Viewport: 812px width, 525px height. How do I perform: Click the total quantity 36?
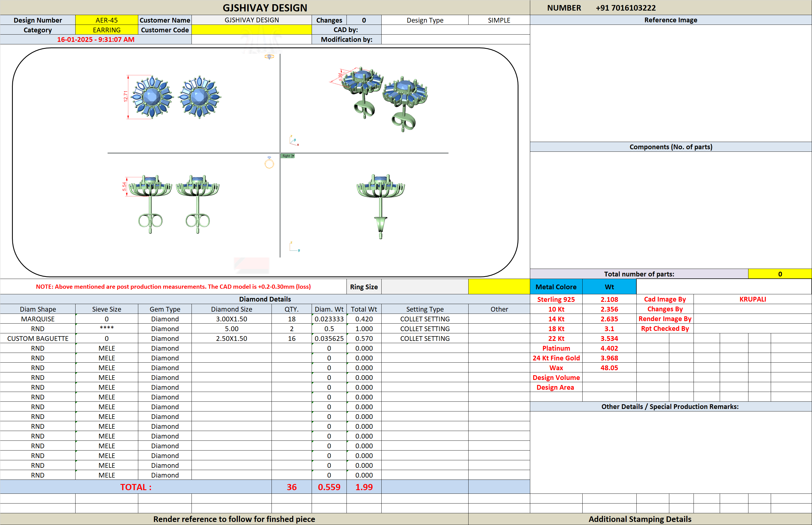(x=292, y=487)
